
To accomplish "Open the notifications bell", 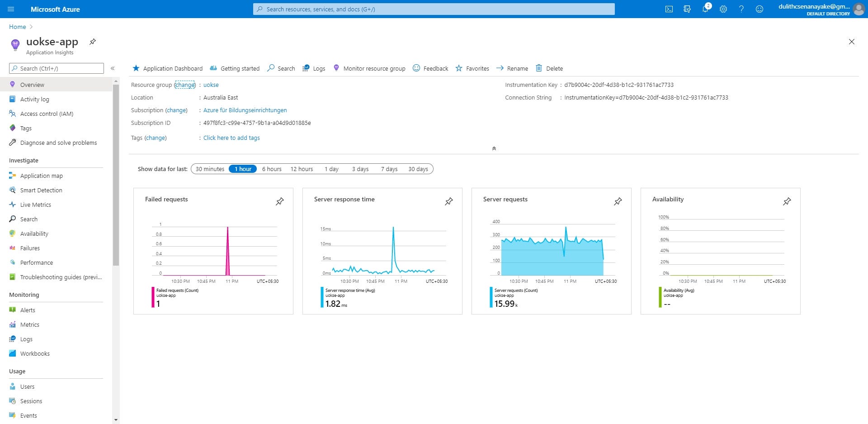I will click(x=705, y=9).
